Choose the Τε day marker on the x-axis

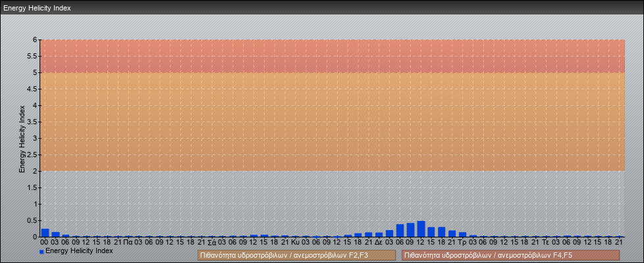(x=546, y=242)
